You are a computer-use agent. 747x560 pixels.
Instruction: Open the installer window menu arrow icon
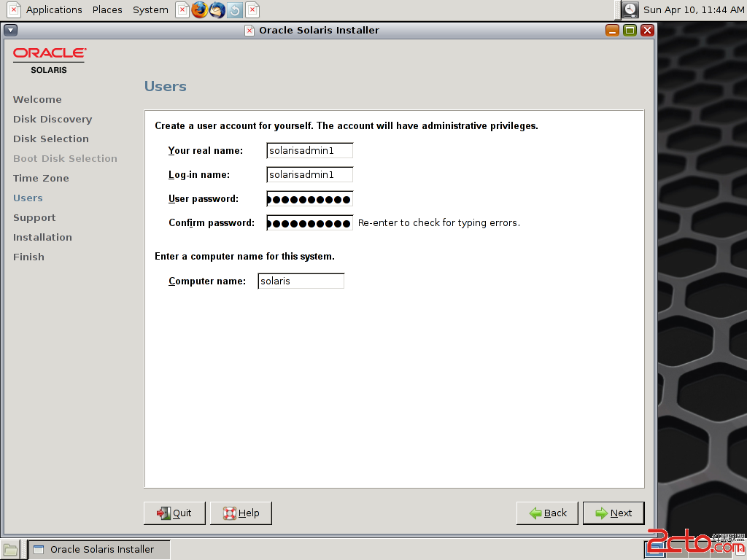click(x=10, y=31)
